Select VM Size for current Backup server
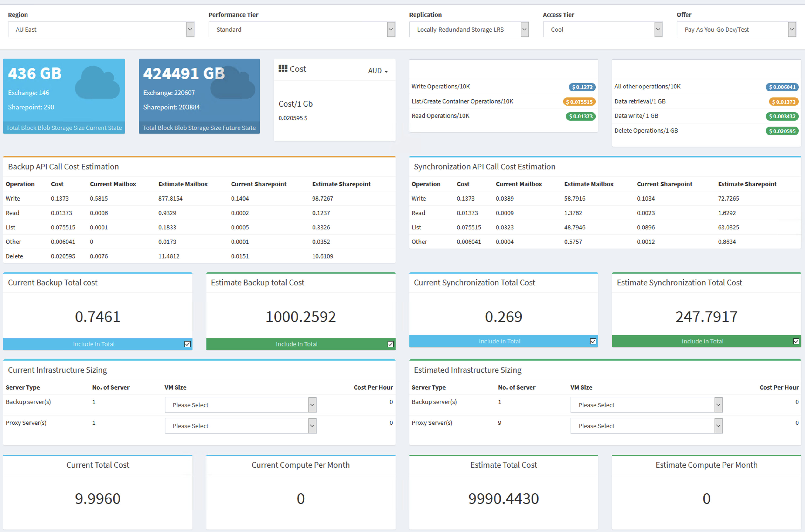This screenshot has width=805, height=532. 241,405
